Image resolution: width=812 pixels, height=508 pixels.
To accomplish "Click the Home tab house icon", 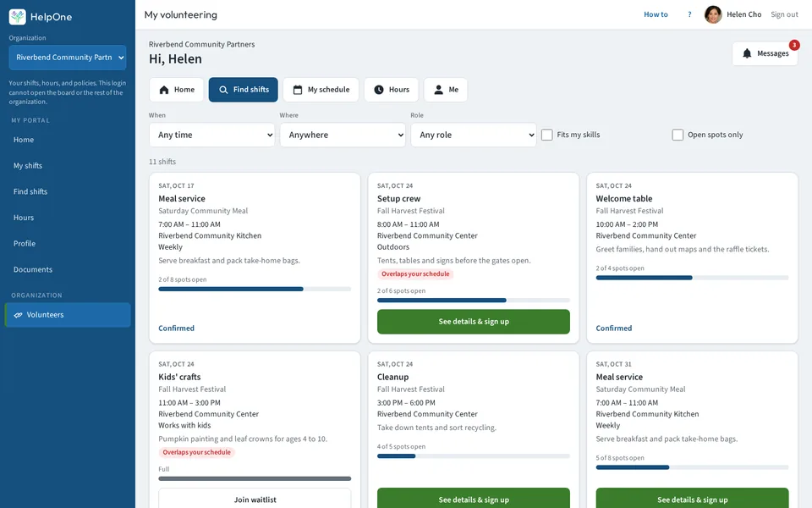I will tap(164, 90).
